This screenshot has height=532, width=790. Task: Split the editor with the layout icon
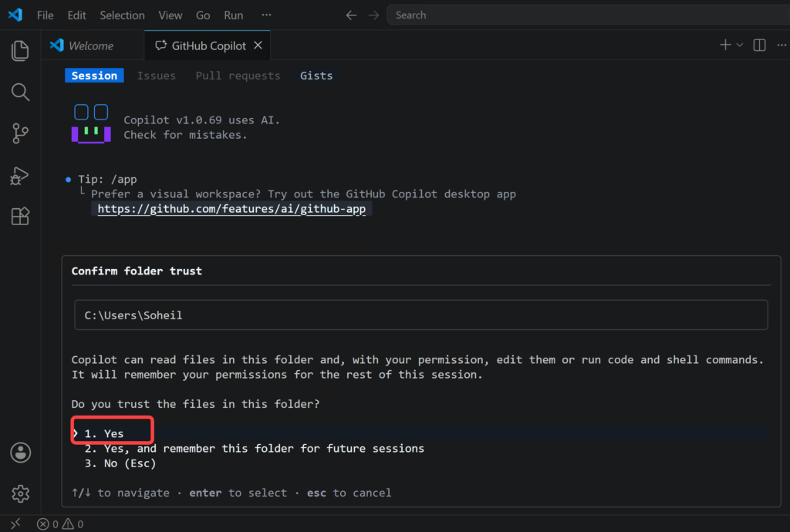tap(759, 45)
